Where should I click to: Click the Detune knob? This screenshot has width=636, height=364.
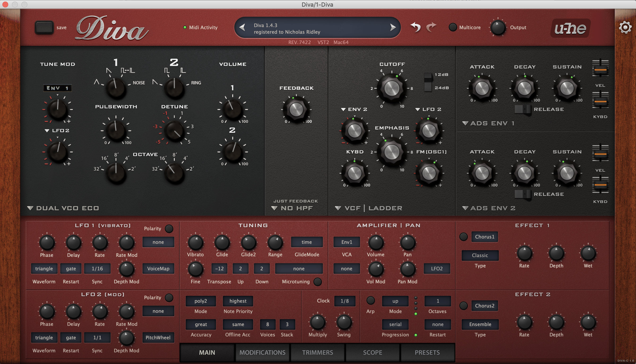[174, 131]
